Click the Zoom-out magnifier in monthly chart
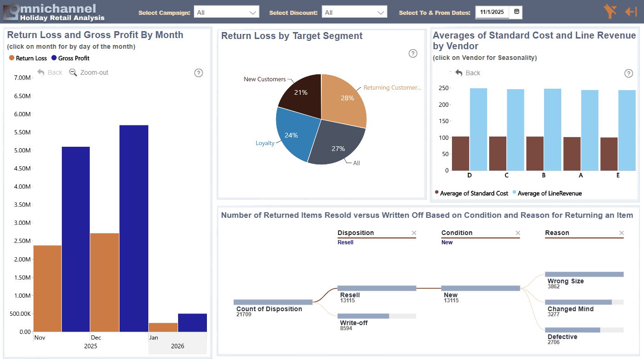This screenshot has height=359, width=644. [x=89, y=72]
